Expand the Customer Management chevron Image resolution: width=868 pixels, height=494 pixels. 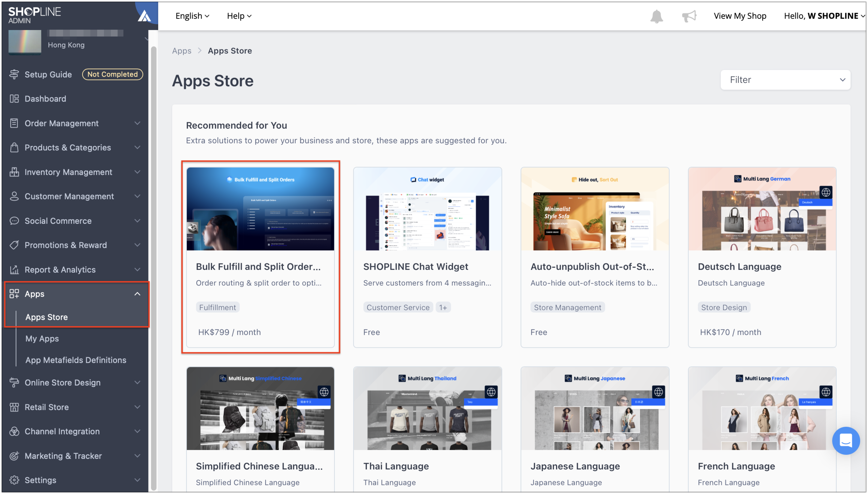[x=137, y=196]
